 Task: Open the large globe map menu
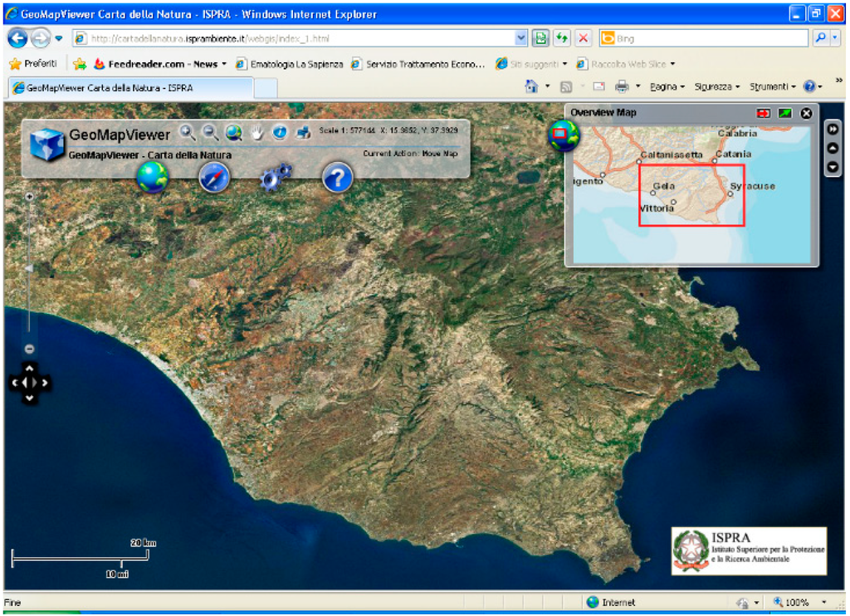pos(153,177)
